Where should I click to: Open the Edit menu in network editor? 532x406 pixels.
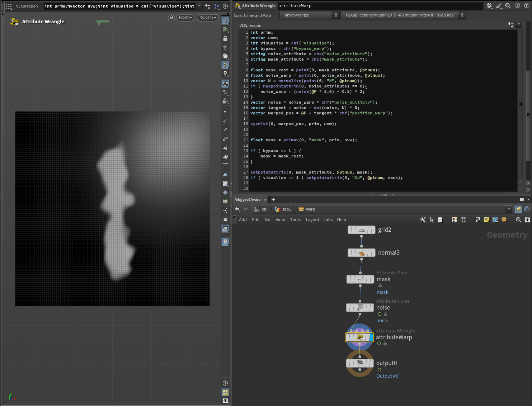point(256,220)
